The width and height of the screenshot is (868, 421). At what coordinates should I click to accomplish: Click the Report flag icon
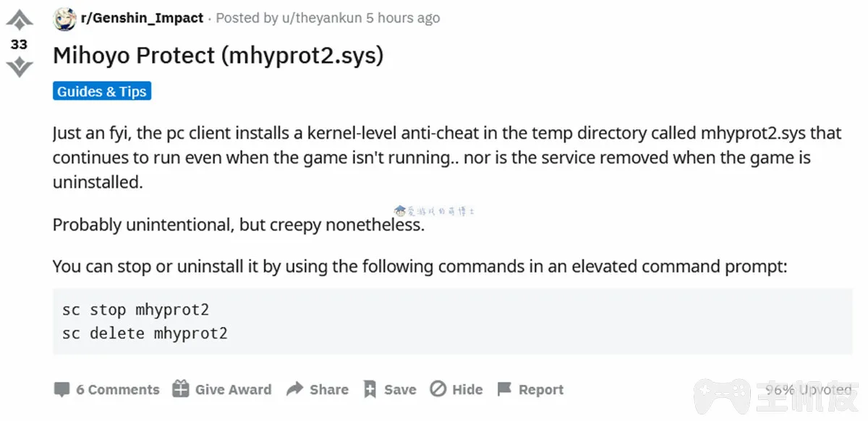504,389
